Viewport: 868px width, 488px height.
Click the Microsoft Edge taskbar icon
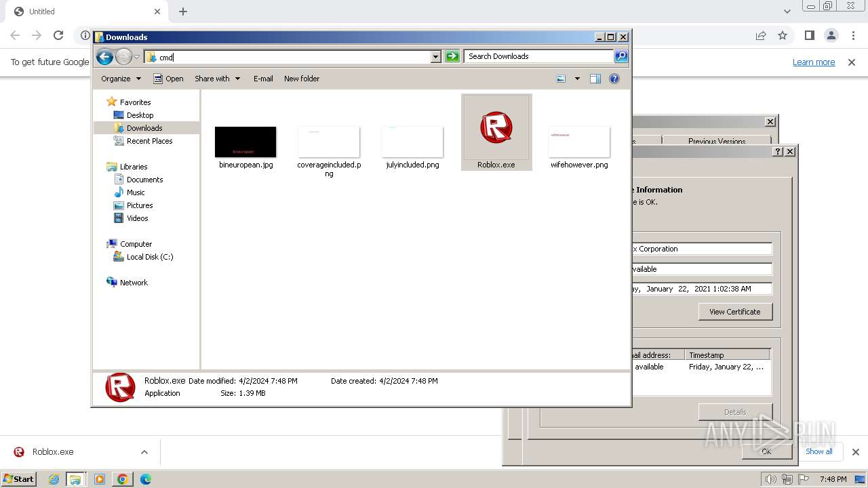[x=145, y=479]
